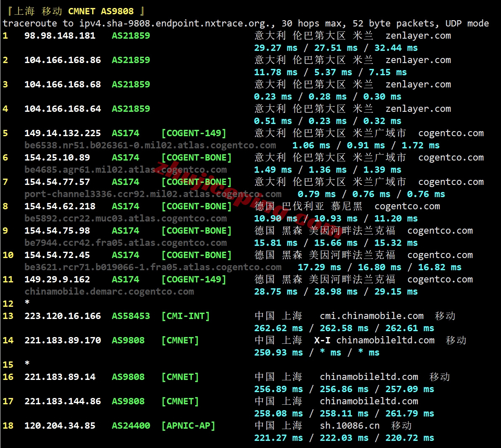
Task: Click AS58453 on hop 13
Action: click(131, 316)
